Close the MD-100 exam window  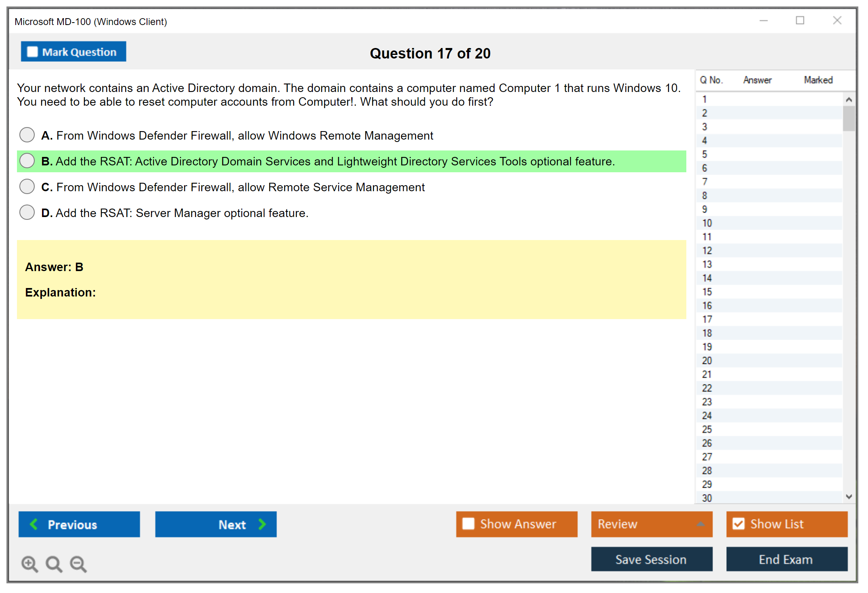(x=837, y=21)
